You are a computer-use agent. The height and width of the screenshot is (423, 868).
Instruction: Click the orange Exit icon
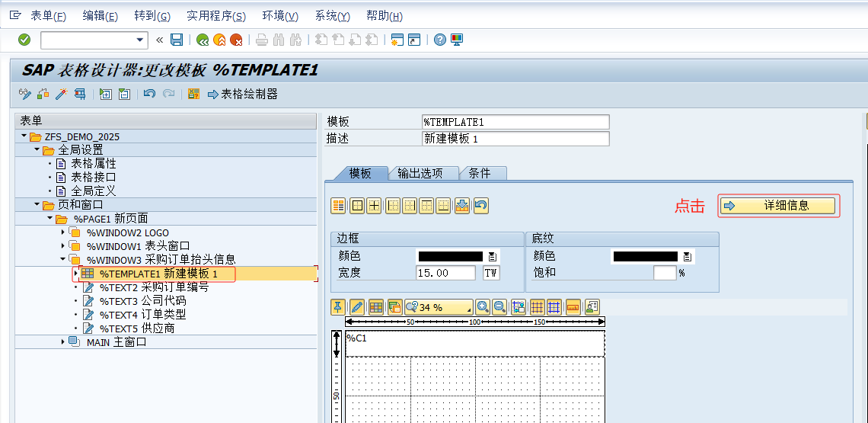point(220,40)
